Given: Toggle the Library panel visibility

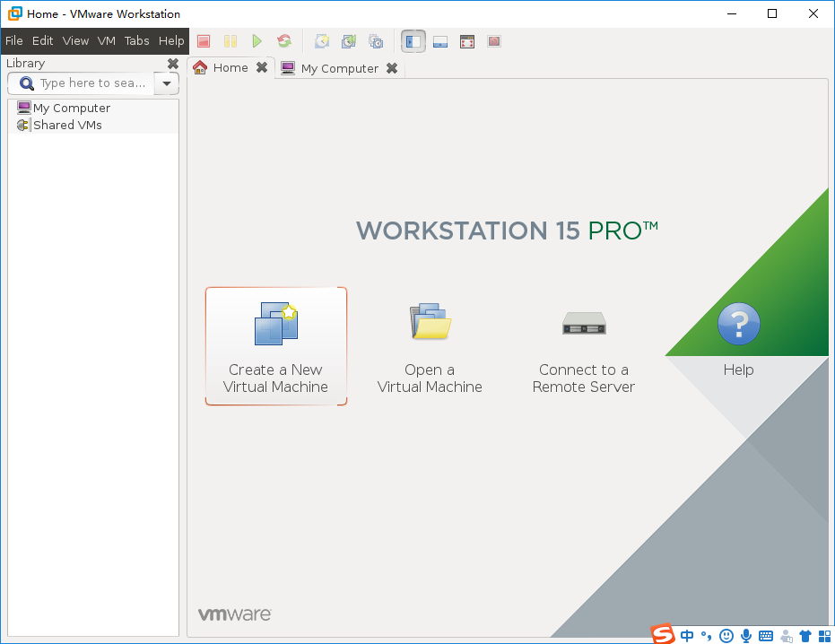Looking at the screenshot, I should coord(413,41).
